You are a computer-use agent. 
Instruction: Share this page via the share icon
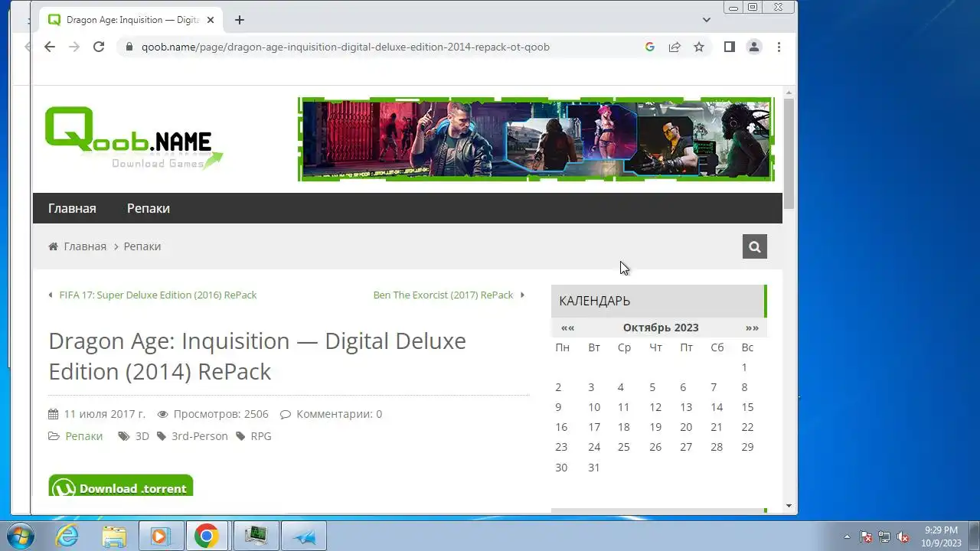(675, 47)
